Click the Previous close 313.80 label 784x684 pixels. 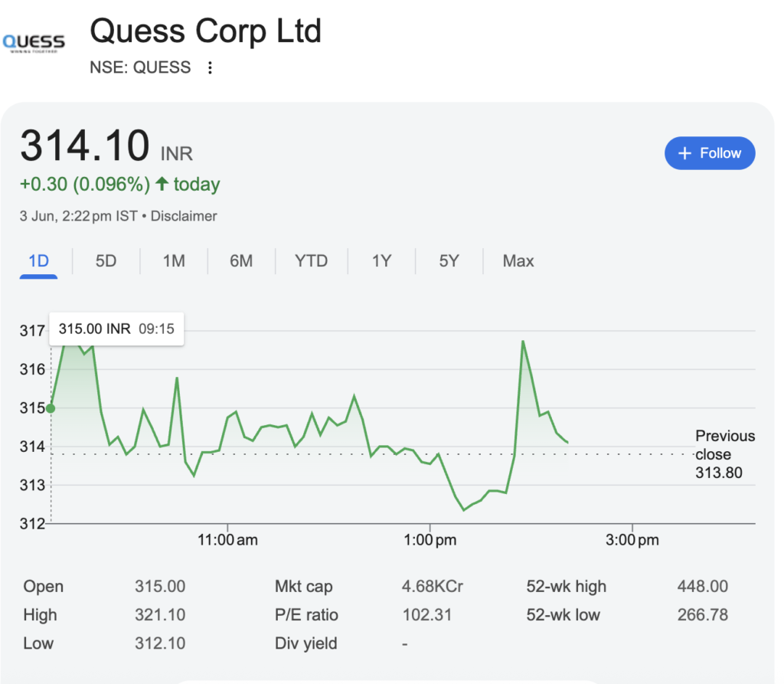pyautogui.click(x=725, y=454)
